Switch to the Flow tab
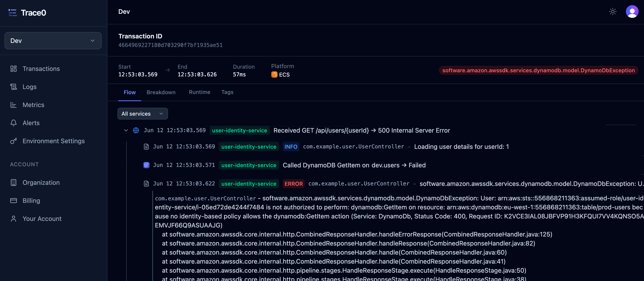The image size is (644, 281). pyautogui.click(x=130, y=92)
